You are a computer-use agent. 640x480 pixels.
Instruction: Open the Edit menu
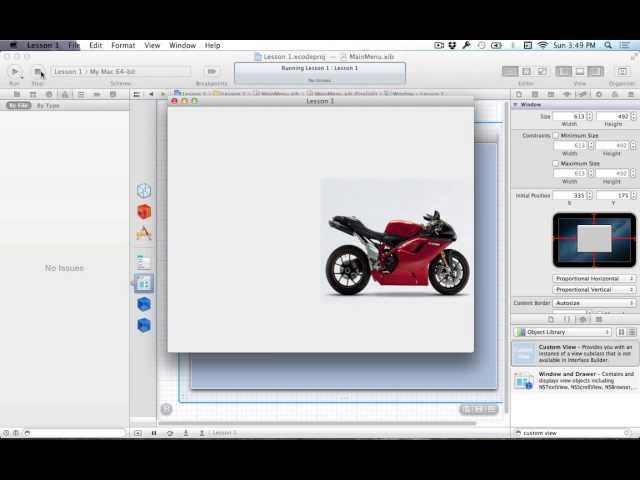point(96,45)
